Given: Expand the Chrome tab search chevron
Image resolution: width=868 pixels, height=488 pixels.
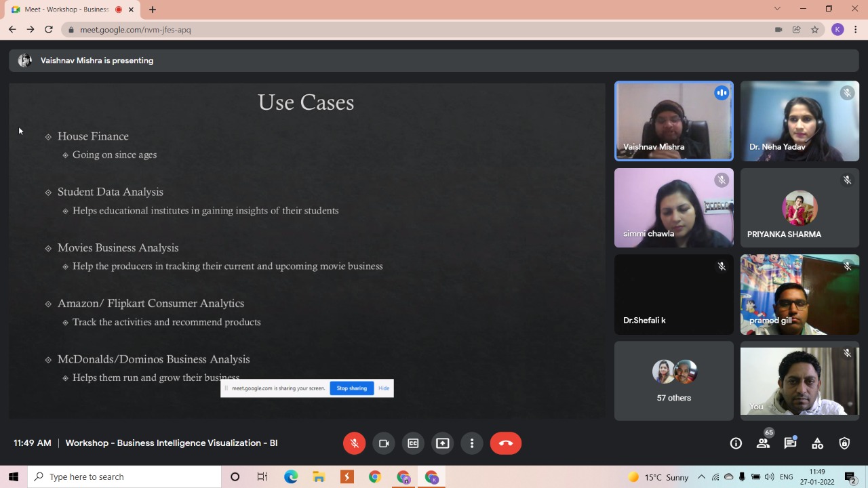Looking at the screenshot, I should pyautogui.click(x=777, y=9).
